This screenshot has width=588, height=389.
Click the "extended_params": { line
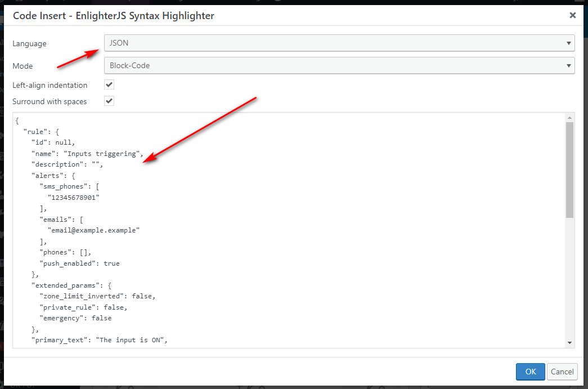[71, 286]
